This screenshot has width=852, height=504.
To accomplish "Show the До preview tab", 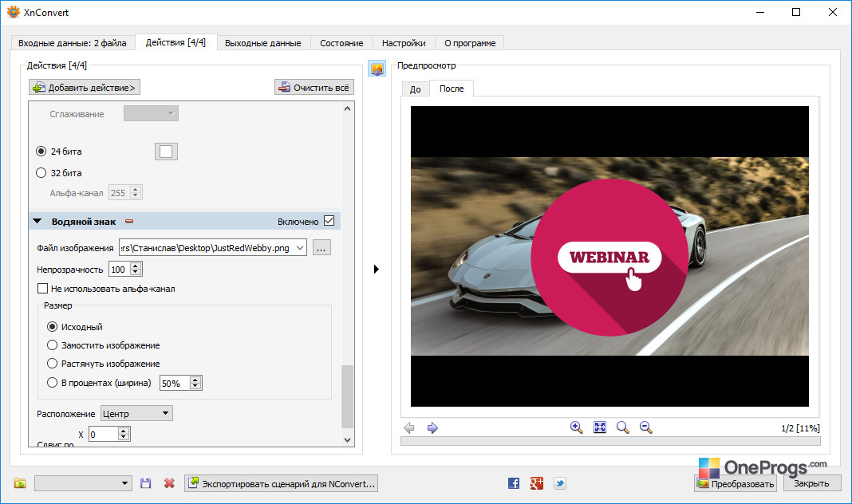I will [x=415, y=89].
